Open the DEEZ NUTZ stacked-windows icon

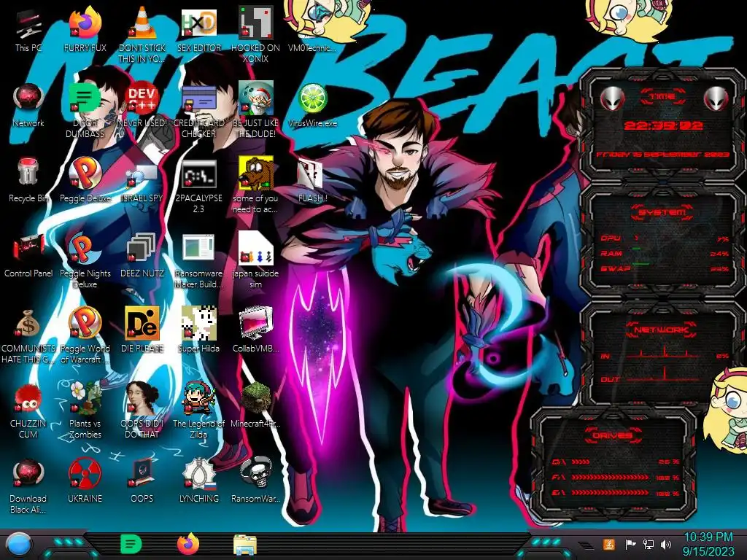pos(142,254)
